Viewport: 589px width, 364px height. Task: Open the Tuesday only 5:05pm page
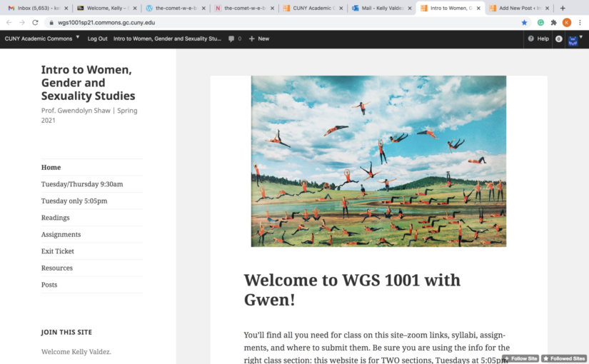coord(74,201)
